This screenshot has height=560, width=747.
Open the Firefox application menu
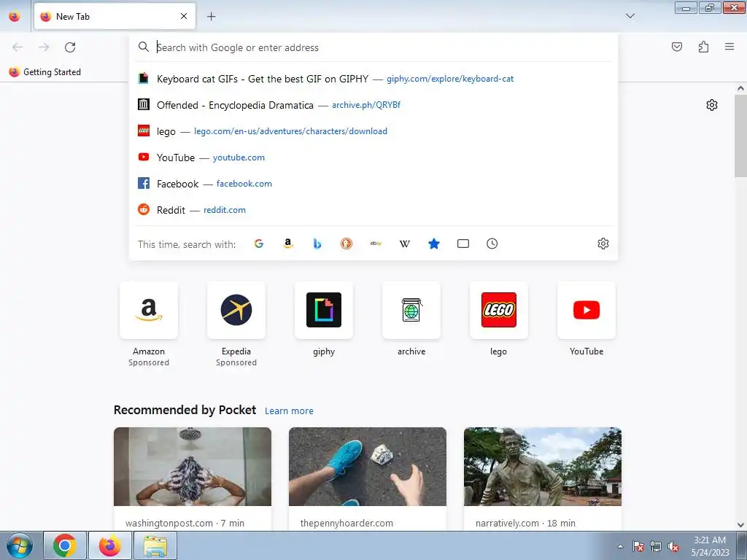coord(729,47)
